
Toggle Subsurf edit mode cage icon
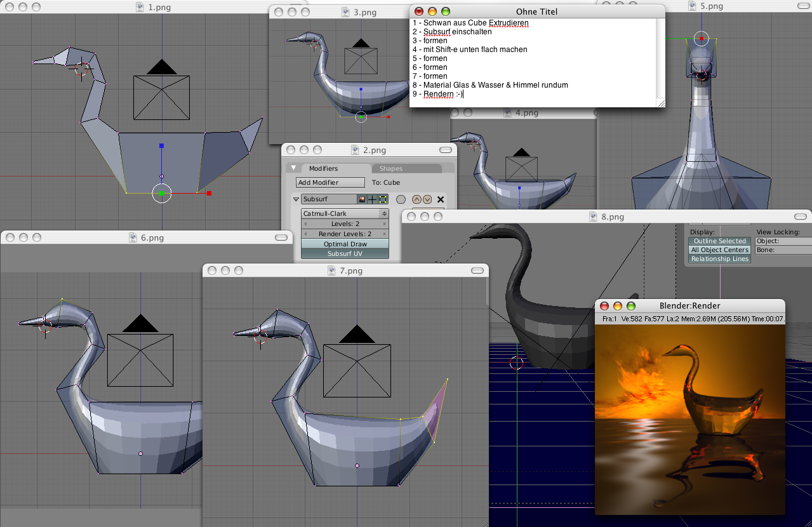383,199
